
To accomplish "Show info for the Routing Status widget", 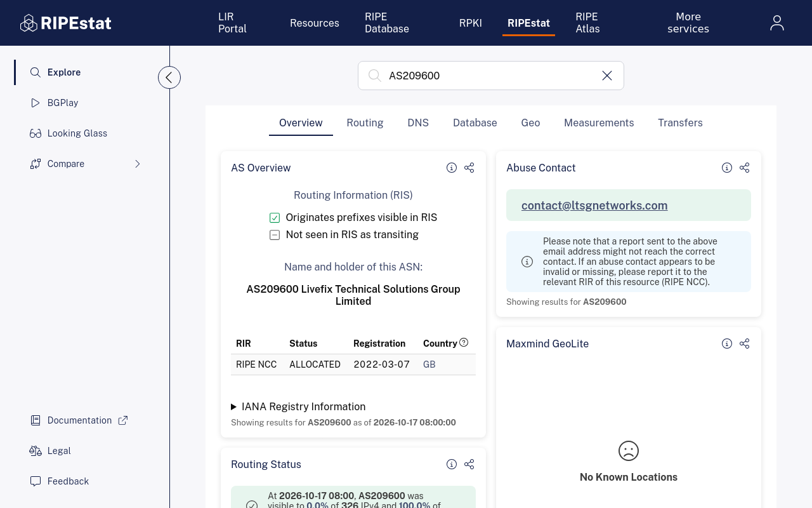I will (452, 464).
